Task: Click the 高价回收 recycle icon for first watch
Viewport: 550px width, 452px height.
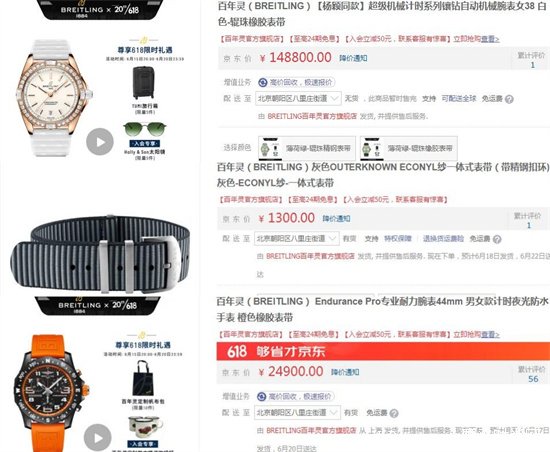Action: (x=263, y=82)
